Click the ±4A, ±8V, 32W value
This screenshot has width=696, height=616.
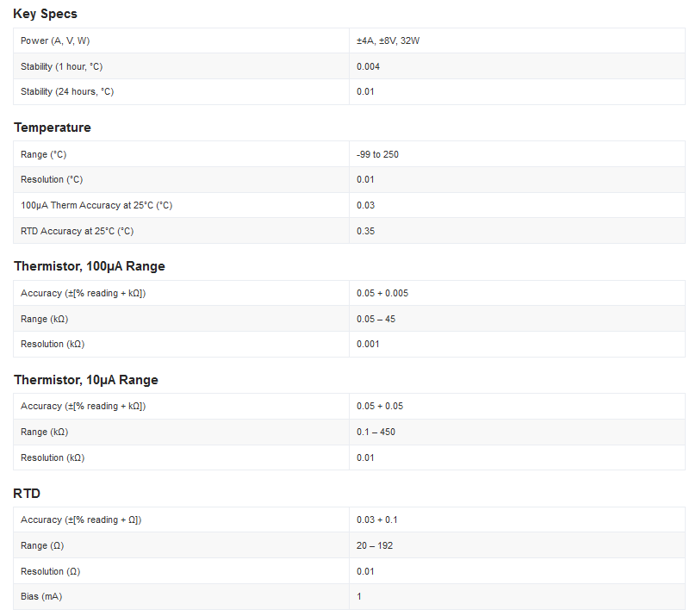tap(388, 40)
